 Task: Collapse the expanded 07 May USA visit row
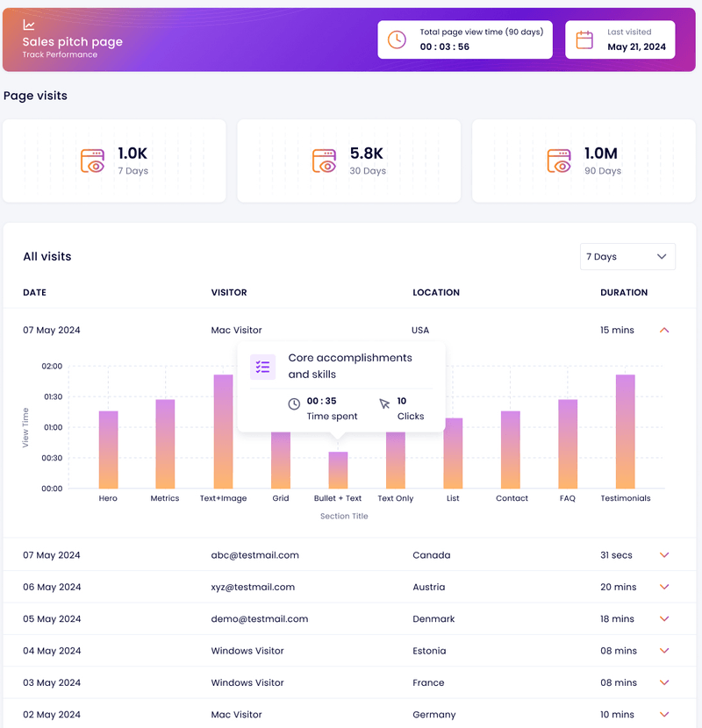click(x=664, y=330)
